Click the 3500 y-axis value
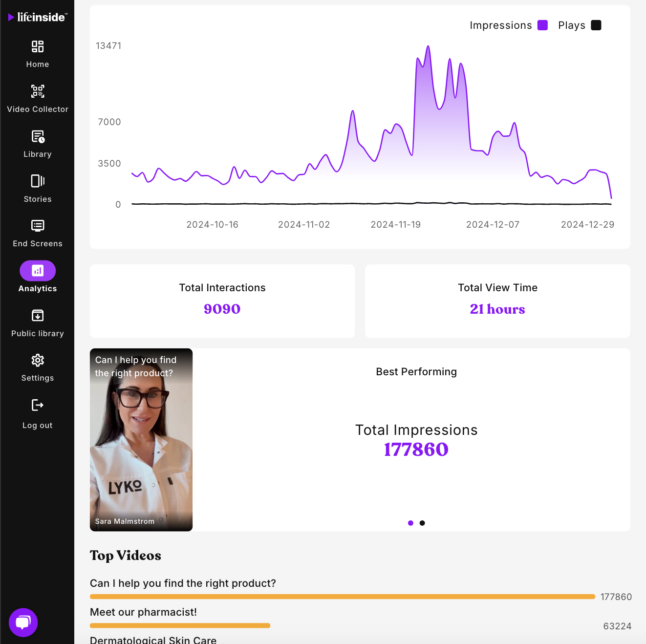Viewport: 646px width, 644px height. (x=109, y=164)
